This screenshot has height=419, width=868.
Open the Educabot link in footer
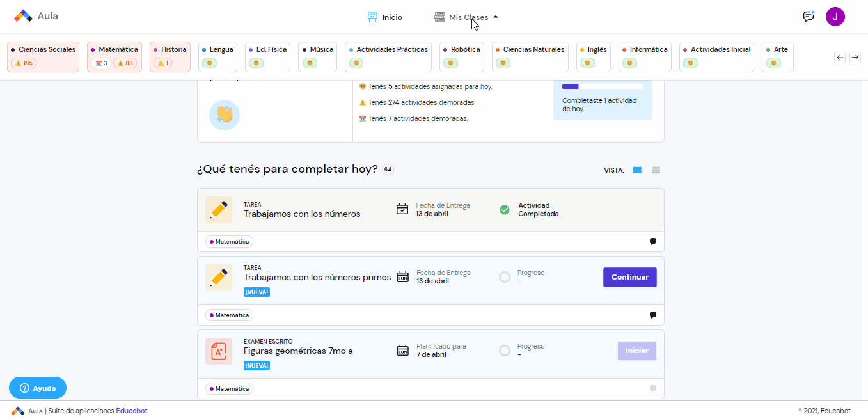[132, 411]
